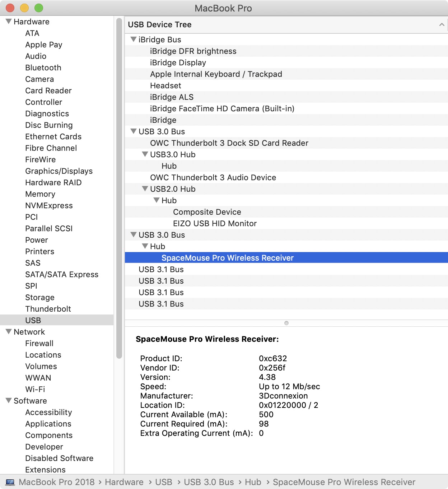Viewport: 448px width, 489px height.
Task: Collapse the Software section triangle
Action: [9, 400]
